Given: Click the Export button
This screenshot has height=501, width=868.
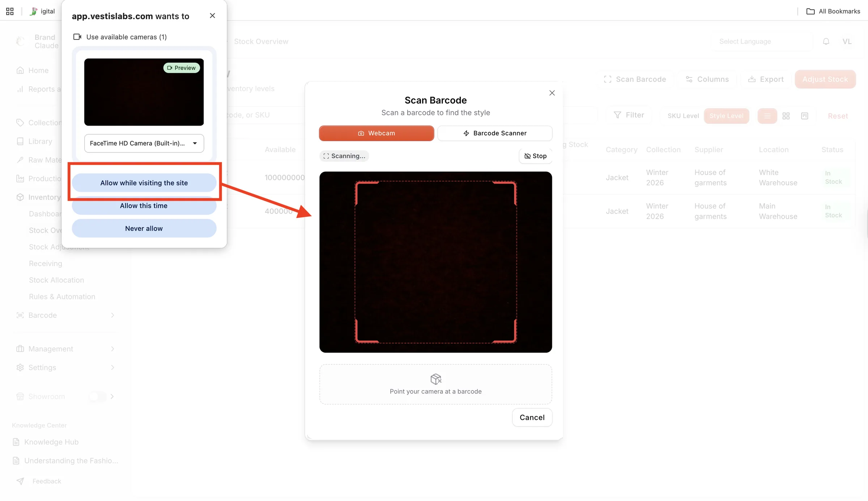Looking at the screenshot, I should coord(766,79).
